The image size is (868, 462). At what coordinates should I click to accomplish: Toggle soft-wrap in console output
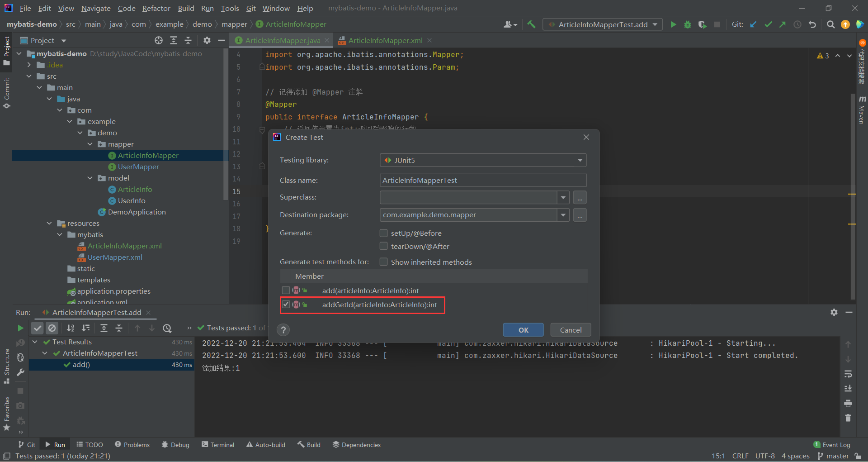(848, 374)
